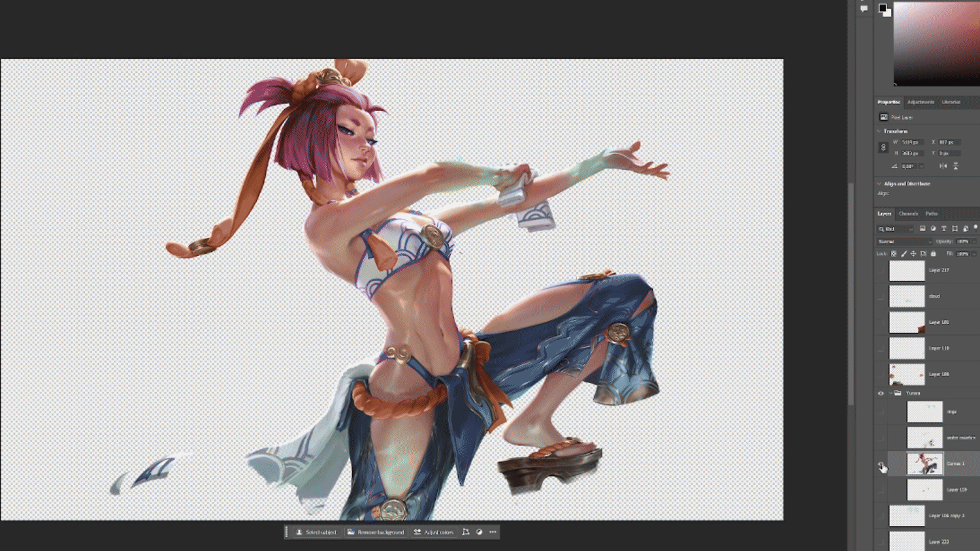Click the Height input field
980x551 pixels.
point(914,153)
